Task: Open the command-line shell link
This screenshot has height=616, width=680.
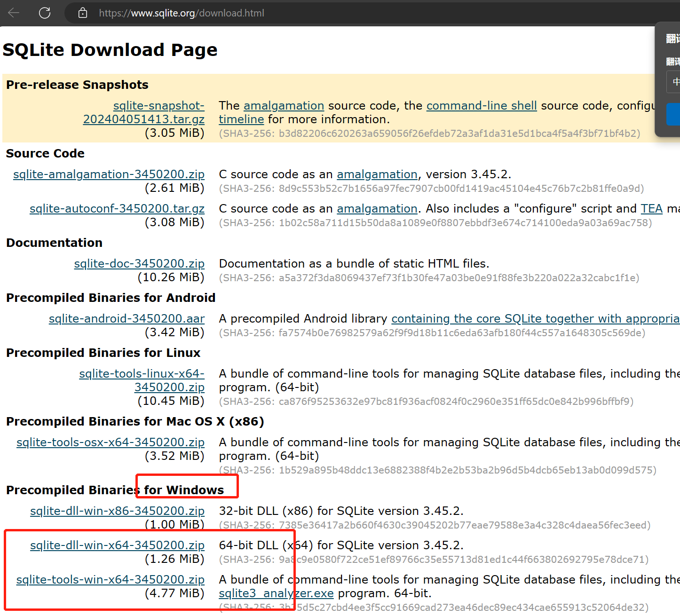Action: [482, 105]
